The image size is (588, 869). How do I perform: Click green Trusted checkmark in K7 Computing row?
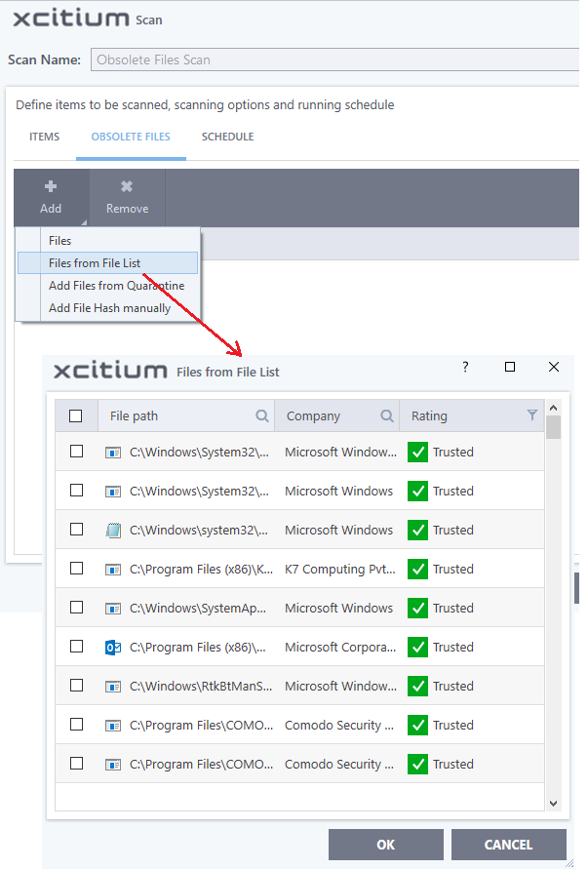click(417, 570)
